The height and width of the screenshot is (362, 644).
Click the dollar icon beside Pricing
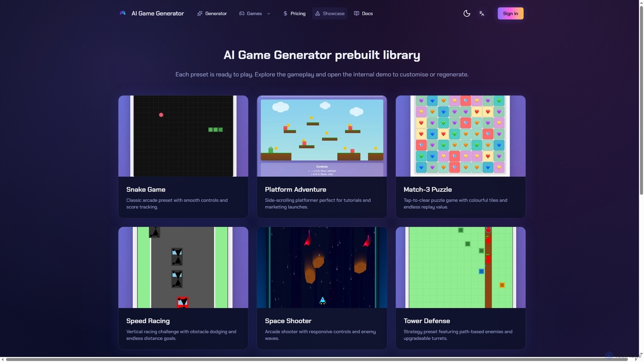tap(285, 14)
